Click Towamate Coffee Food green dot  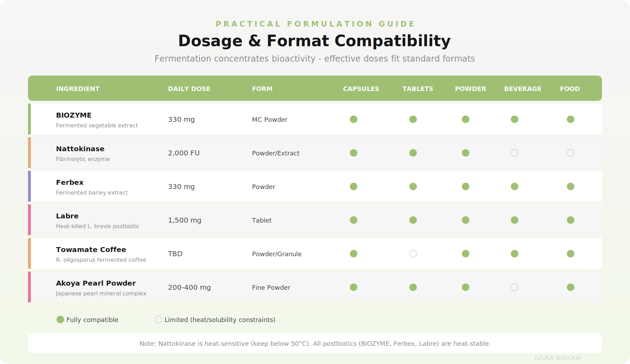[x=570, y=254]
